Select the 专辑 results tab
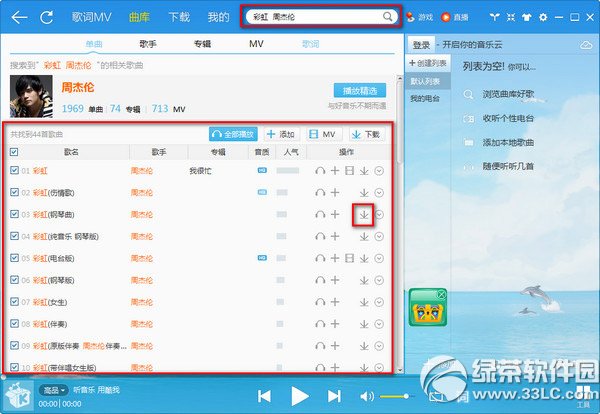Screen dimensions: 600x414 [202, 44]
